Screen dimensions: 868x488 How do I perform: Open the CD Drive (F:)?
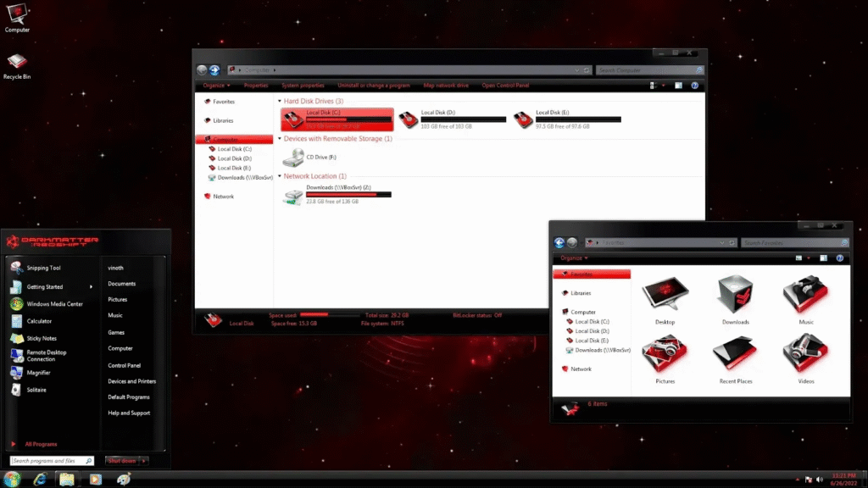click(x=294, y=157)
